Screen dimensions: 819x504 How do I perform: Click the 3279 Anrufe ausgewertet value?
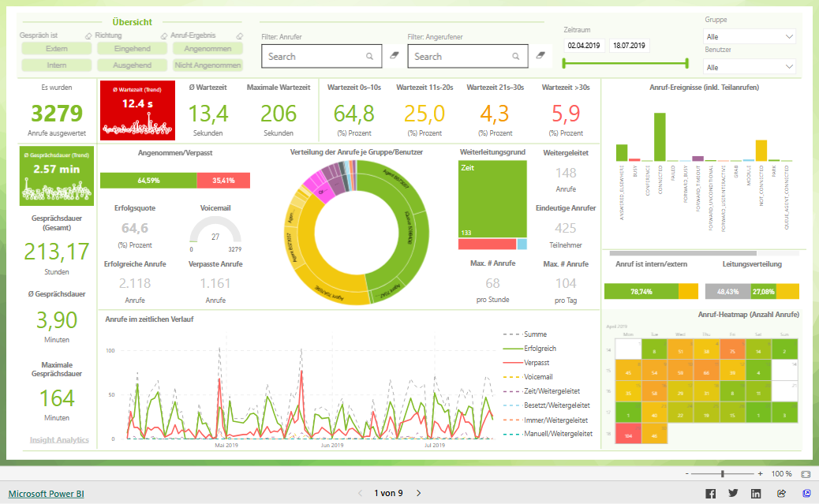click(x=56, y=114)
